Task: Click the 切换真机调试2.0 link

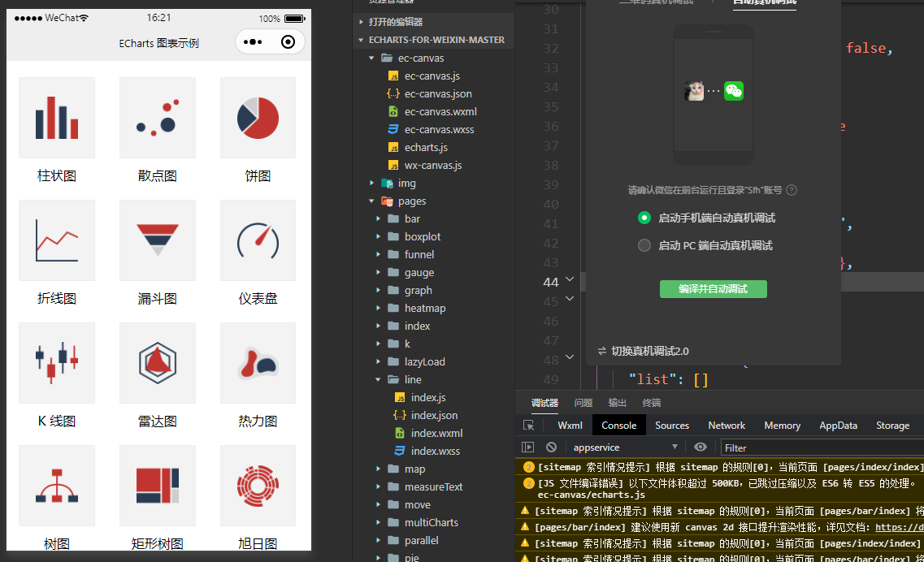Action: [x=650, y=351]
